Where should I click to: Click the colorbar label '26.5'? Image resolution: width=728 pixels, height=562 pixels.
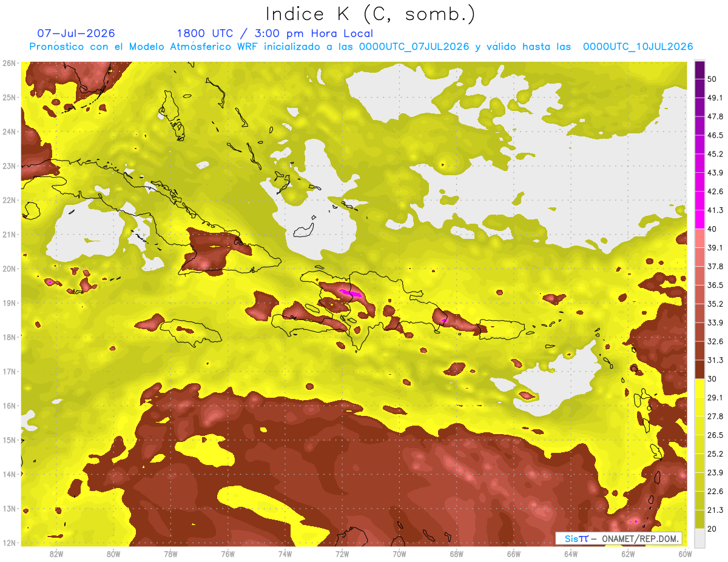click(715, 435)
